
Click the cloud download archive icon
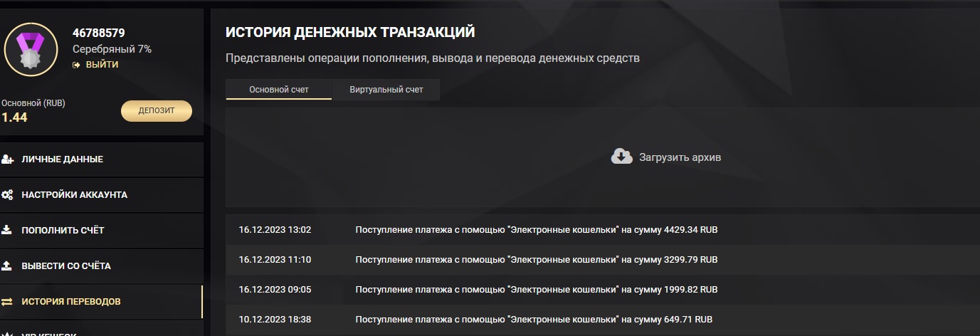[x=622, y=157]
